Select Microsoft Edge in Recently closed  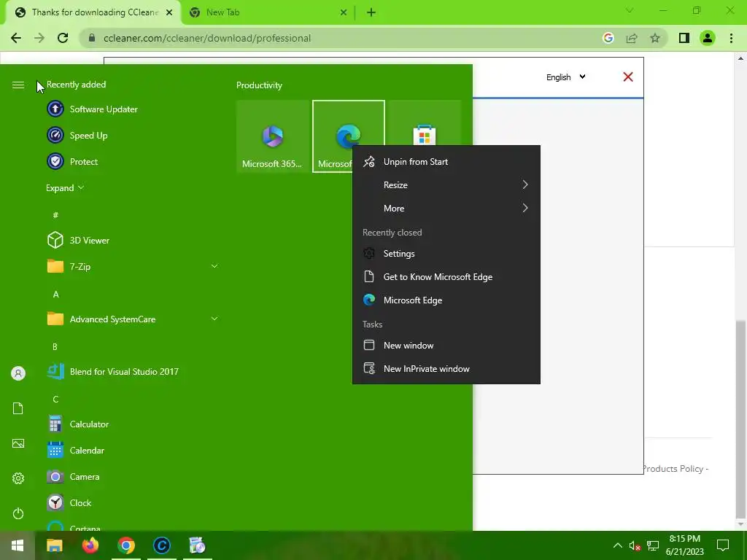pos(446,300)
